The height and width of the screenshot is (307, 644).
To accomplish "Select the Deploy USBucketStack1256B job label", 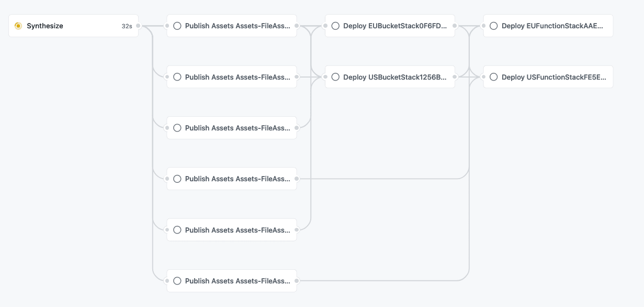I will tap(395, 77).
